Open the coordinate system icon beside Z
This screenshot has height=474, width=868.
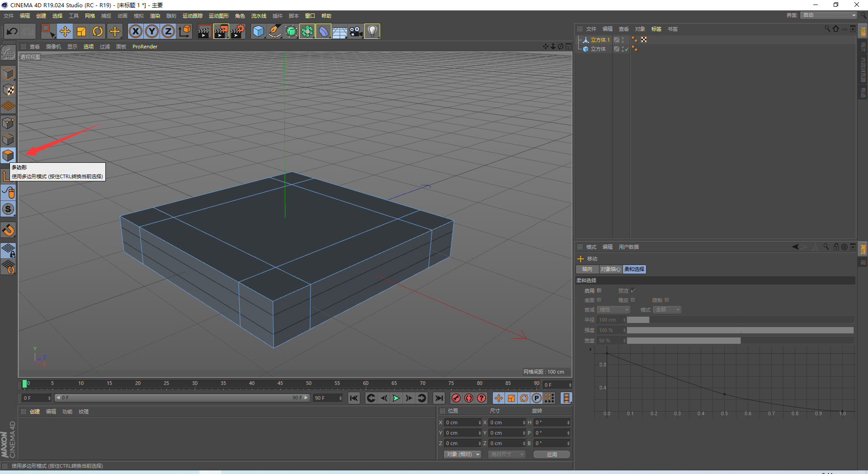pyautogui.click(x=185, y=31)
